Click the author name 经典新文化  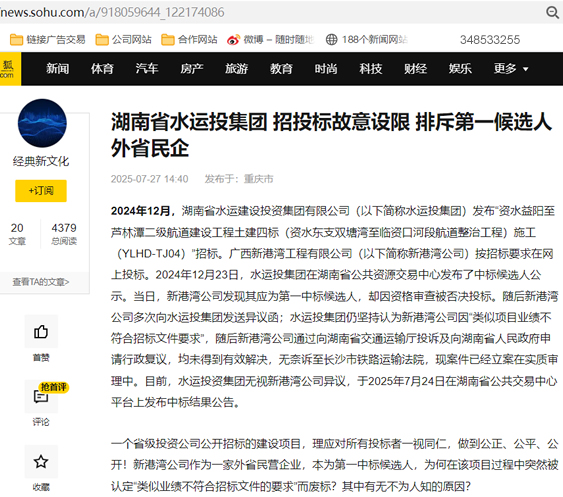[41, 161]
